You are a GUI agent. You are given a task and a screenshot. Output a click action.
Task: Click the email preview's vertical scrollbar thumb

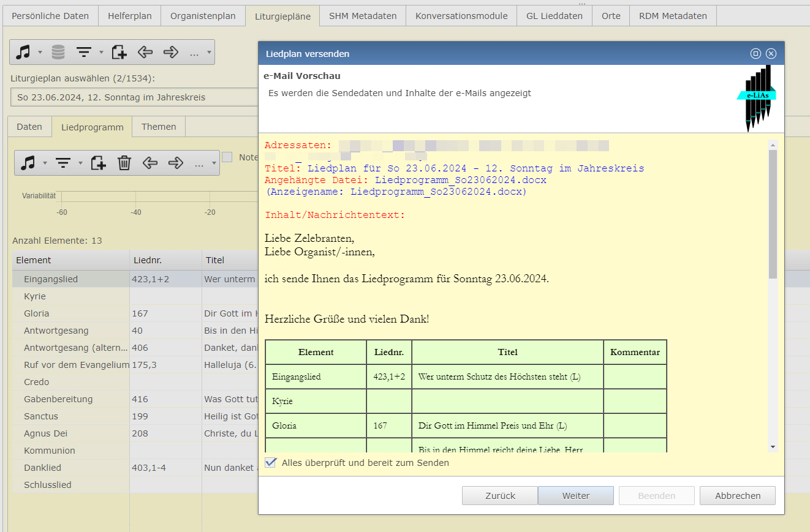(x=773, y=214)
